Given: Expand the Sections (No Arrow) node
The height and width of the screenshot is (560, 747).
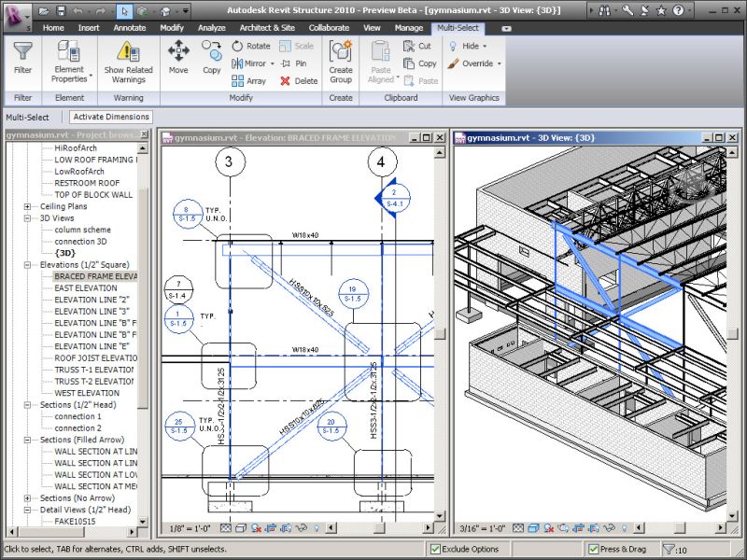Looking at the screenshot, I should pyautogui.click(x=28, y=498).
